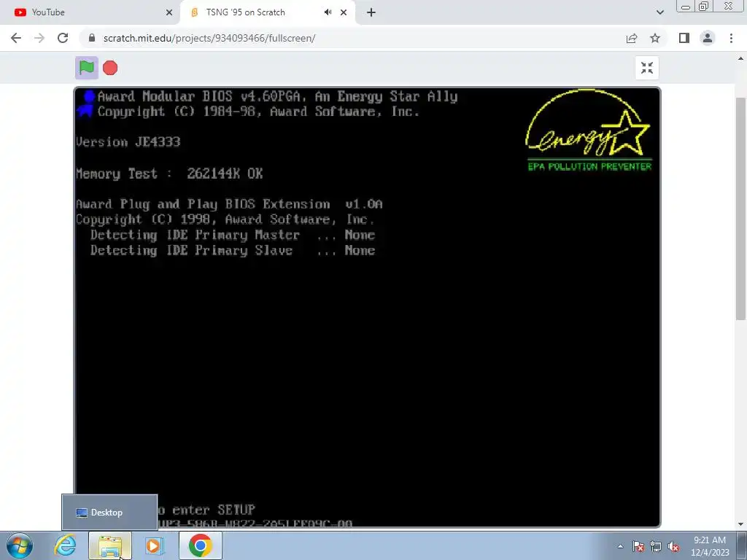Go back to previous page
This screenshot has height=560, width=747.
[x=16, y=38]
